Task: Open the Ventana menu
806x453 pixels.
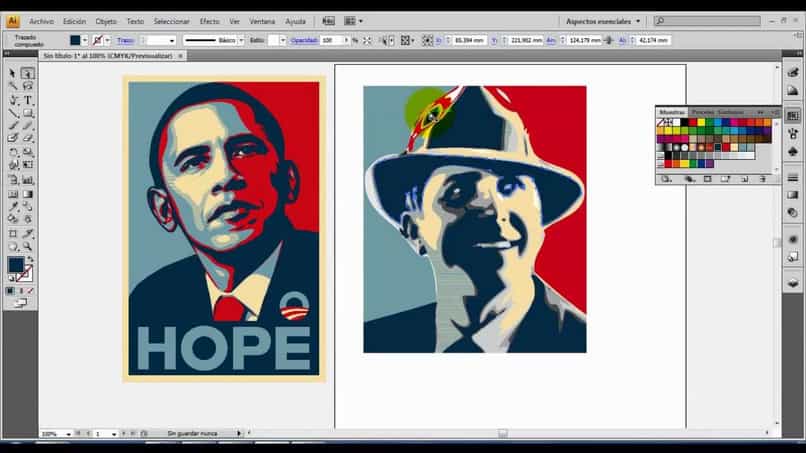Action: tap(262, 22)
